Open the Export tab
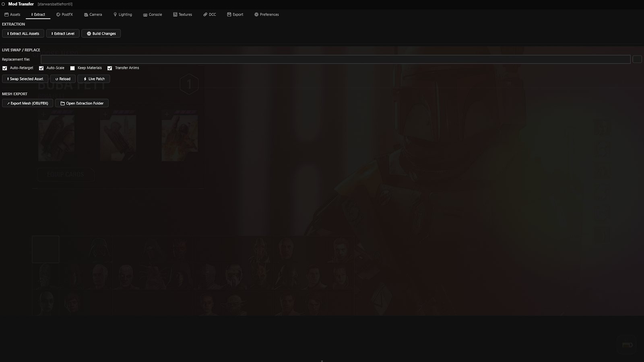 (235, 14)
